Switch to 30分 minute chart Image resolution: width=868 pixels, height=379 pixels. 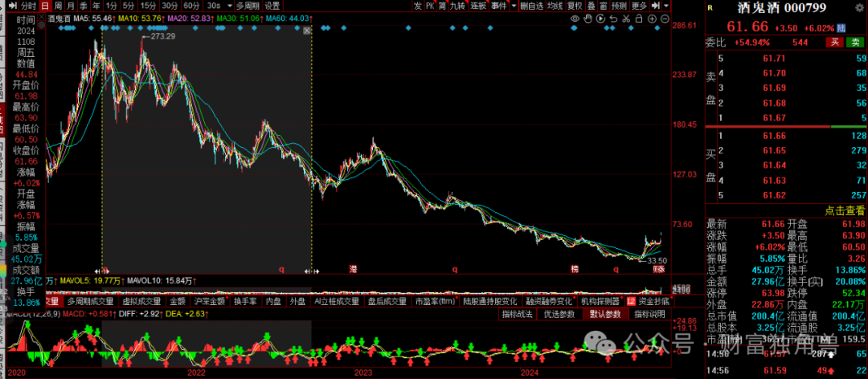[x=170, y=6]
